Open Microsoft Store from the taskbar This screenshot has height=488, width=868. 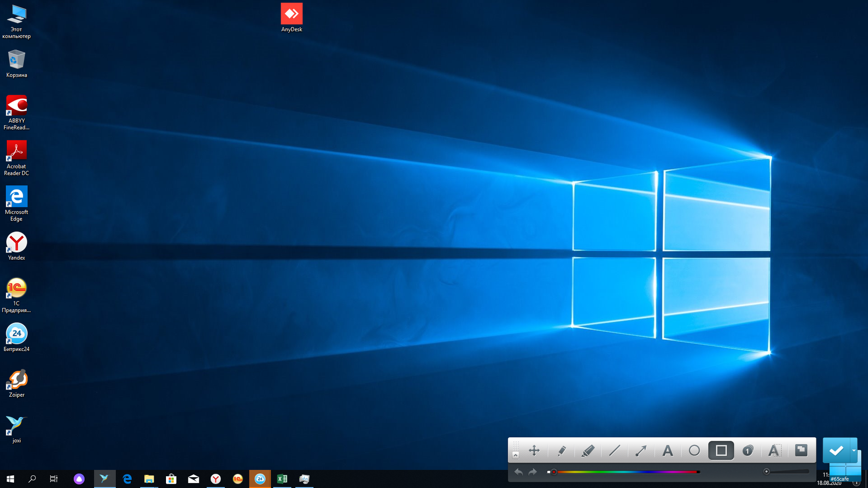click(x=171, y=479)
